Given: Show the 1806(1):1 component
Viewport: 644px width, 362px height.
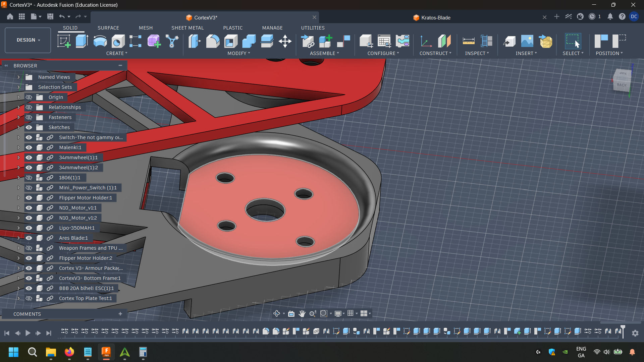Looking at the screenshot, I should tap(29, 178).
